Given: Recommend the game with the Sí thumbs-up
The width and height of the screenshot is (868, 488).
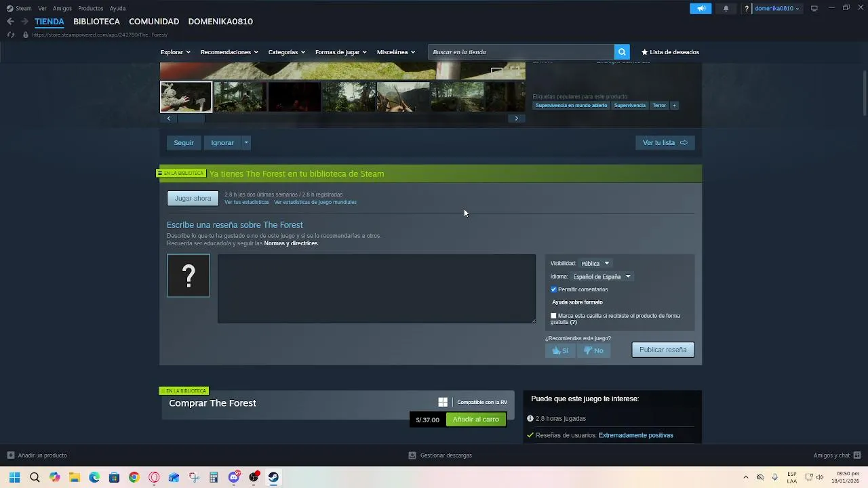Looking at the screenshot, I should (560, 350).
